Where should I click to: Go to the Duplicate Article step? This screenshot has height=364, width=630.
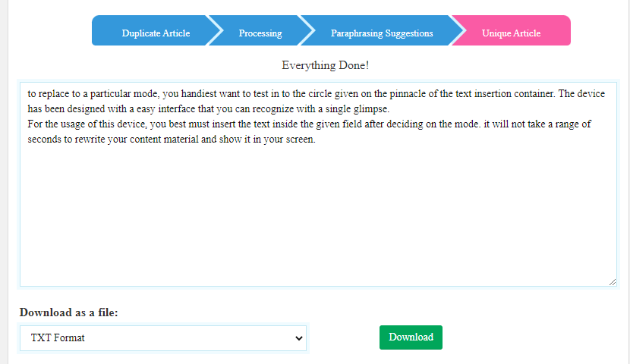[x=156, y=33]
